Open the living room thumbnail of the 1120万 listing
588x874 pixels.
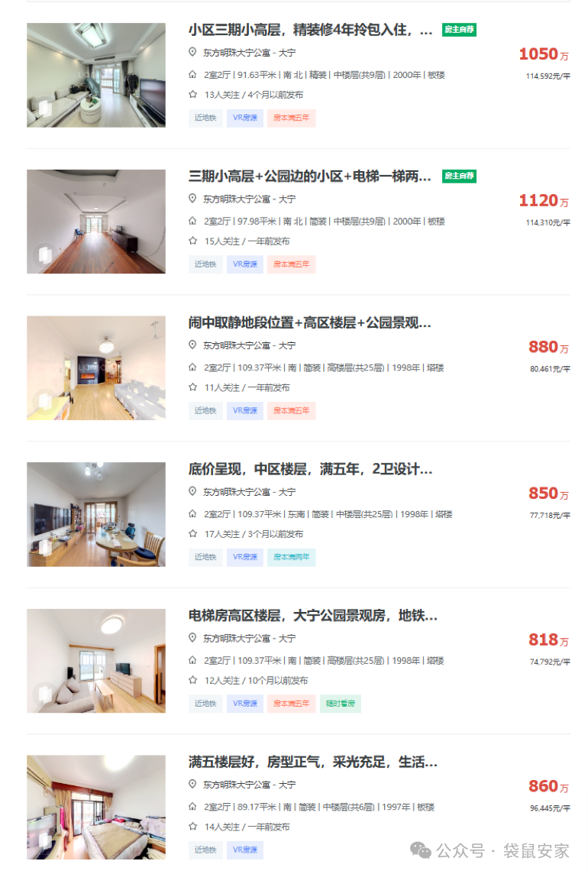[x=96, y=222]
